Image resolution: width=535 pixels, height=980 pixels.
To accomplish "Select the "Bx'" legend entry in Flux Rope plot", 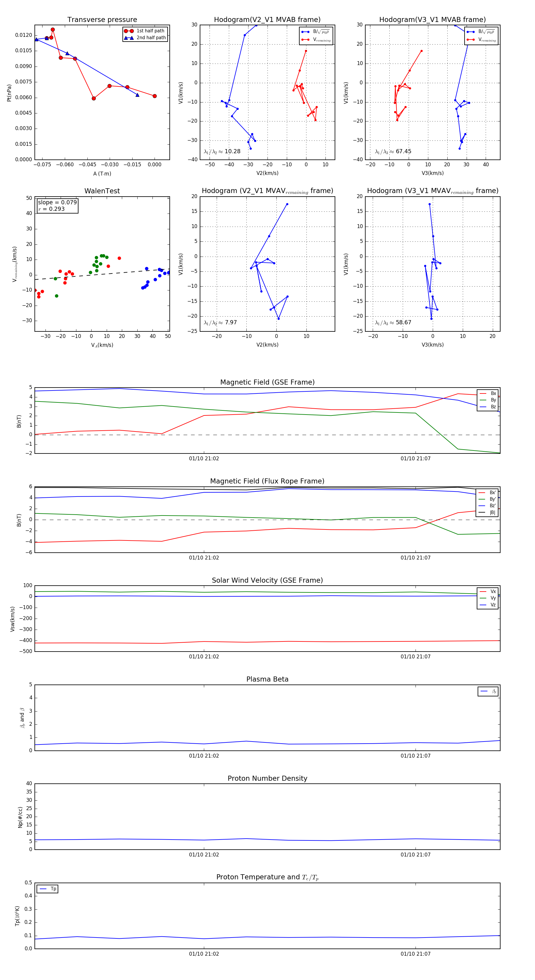I will (x=488, y=492).
